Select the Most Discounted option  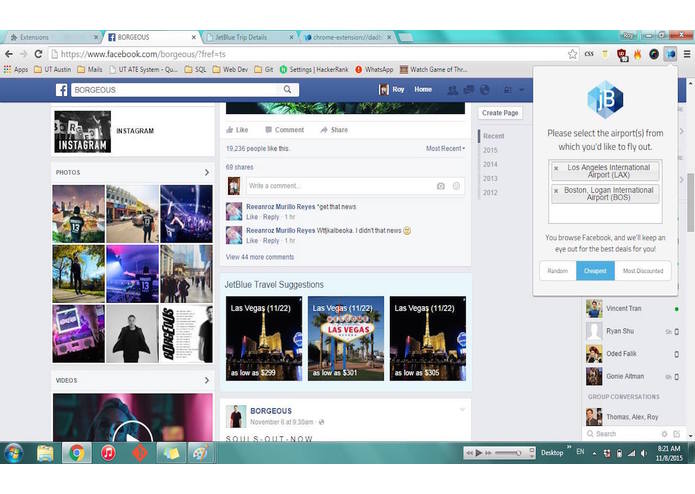(643, 271)
